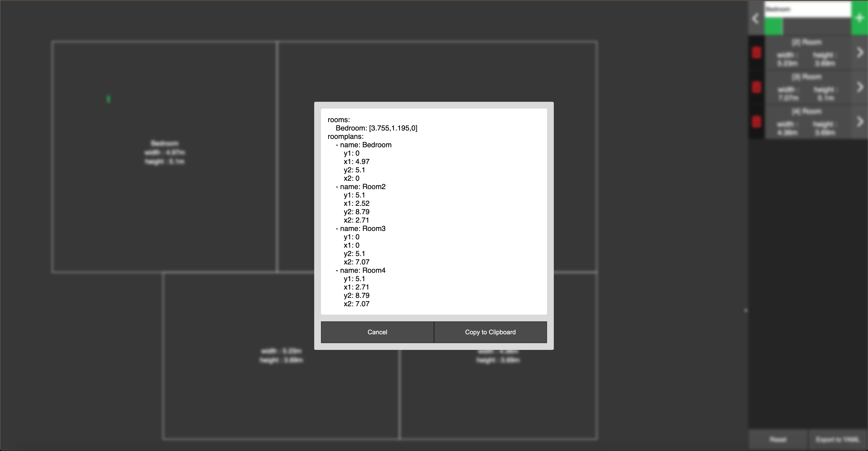Viewport: 868px width, 451px height.
Task: Click the 'x1: 0' line under Room3
Action: tap(351, 245)
